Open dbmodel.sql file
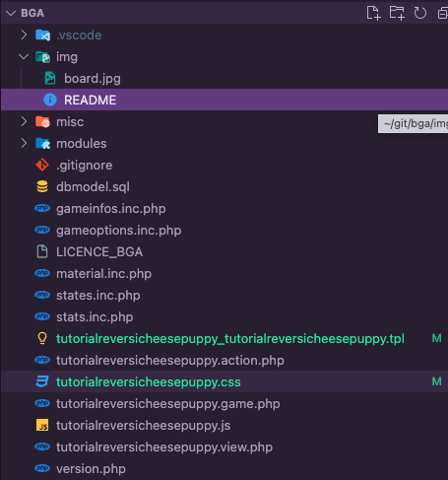Screen dimensions: 448x480 pyautogui.click(x=93, y=187)
